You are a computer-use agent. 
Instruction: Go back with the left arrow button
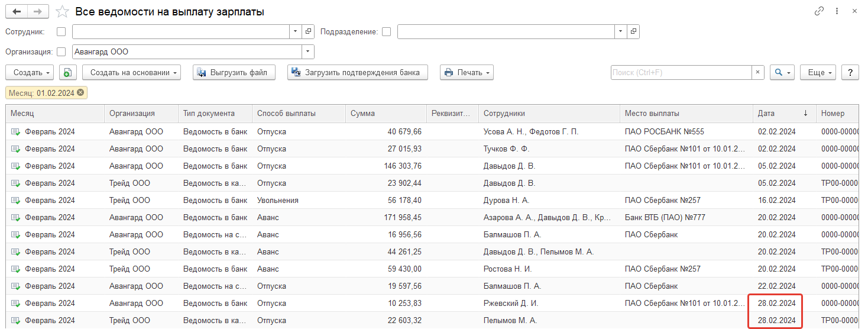17,11
